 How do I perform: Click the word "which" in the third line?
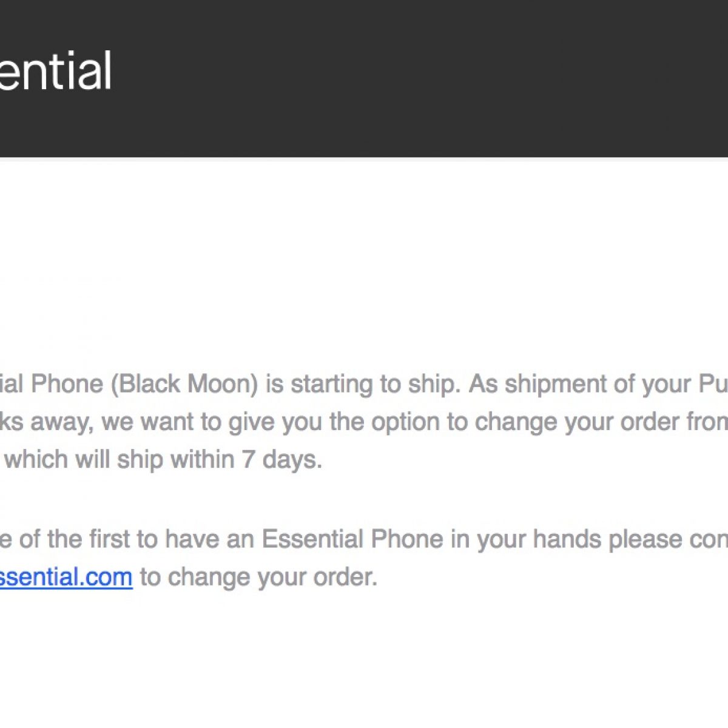tap(36, 459)
